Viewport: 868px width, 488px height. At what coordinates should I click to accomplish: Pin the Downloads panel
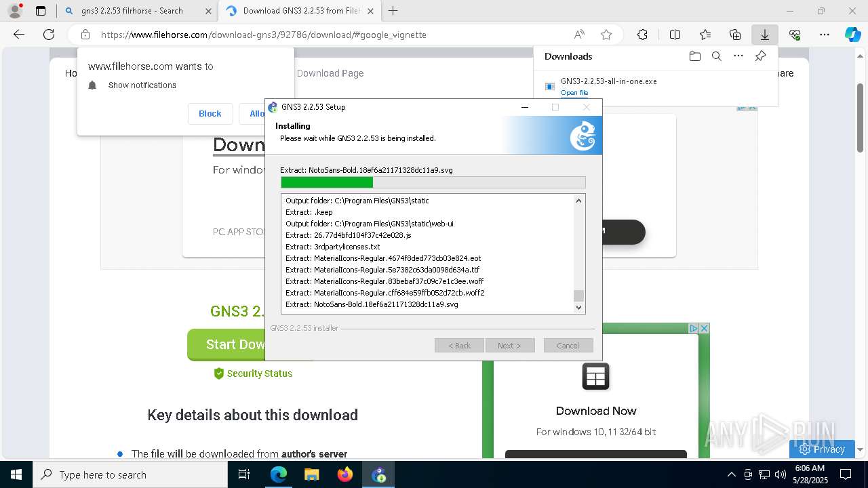click(760, 56)
